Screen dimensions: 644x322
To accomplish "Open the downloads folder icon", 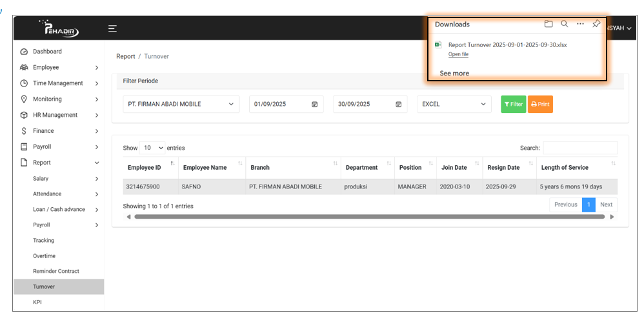I will click(548, 24).
